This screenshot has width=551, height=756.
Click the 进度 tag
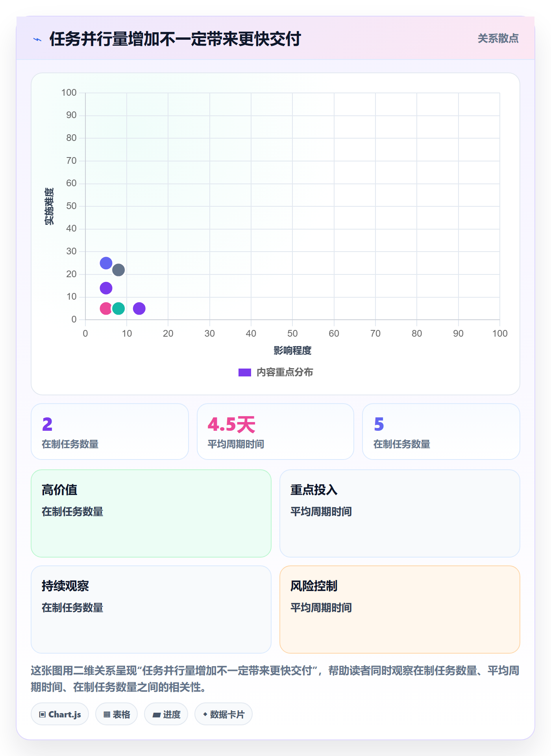166,714
